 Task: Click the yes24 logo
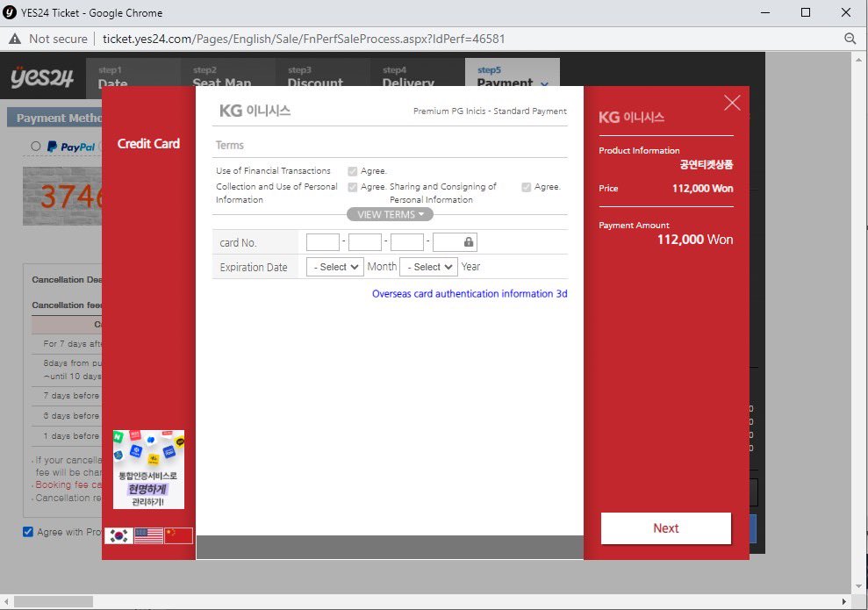coord(42,77)
